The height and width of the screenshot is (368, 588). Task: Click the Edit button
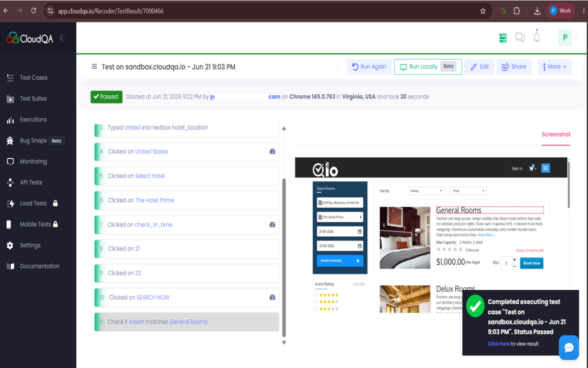click(480, 67)
